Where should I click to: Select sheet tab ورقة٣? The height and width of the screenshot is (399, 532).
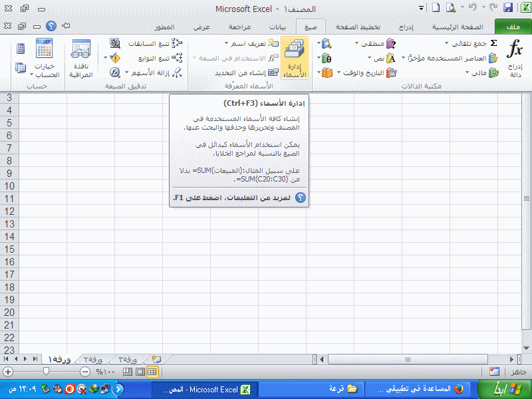[x=128, y=359]
